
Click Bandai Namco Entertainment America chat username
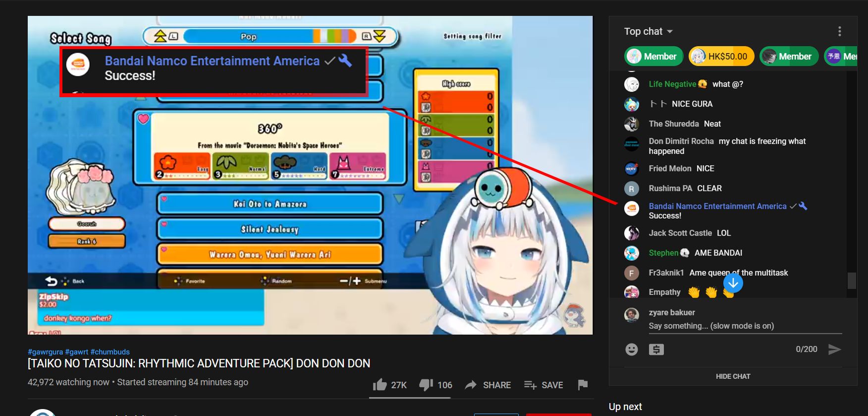[717, 206]
